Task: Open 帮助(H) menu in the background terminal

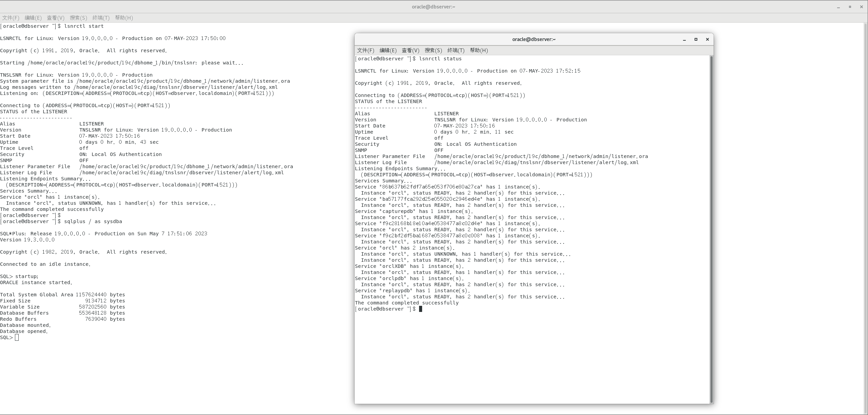Action: pos(124,18)
